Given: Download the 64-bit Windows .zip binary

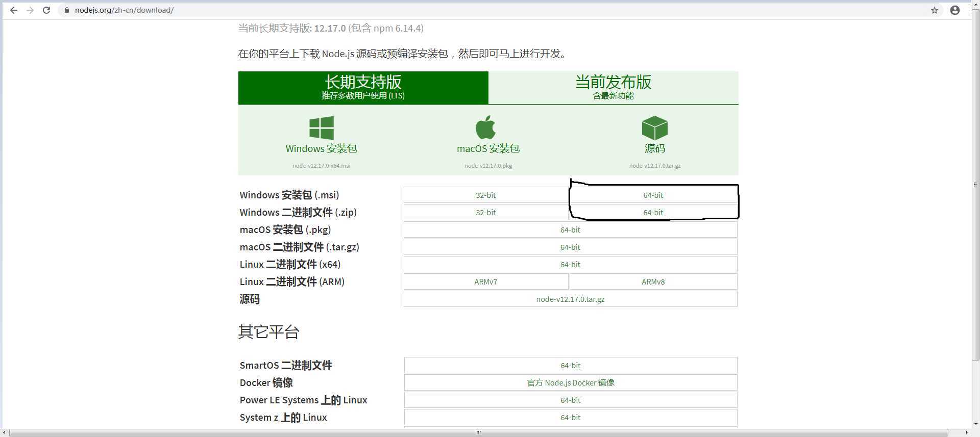Looking at the screenshot, I should [x=653, y=213].
